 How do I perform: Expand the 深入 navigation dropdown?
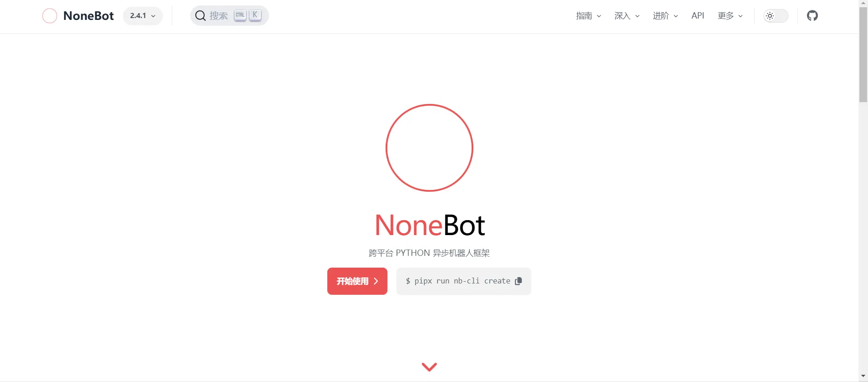(x=627, y=16)
